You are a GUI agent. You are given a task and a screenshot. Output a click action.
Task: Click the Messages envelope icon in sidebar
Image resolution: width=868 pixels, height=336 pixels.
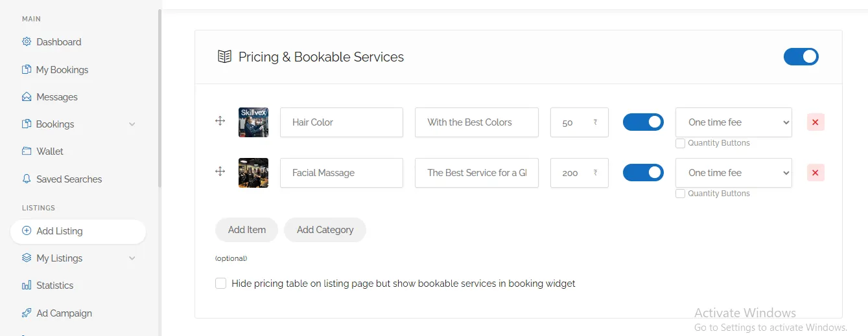(x=27, y=97)
